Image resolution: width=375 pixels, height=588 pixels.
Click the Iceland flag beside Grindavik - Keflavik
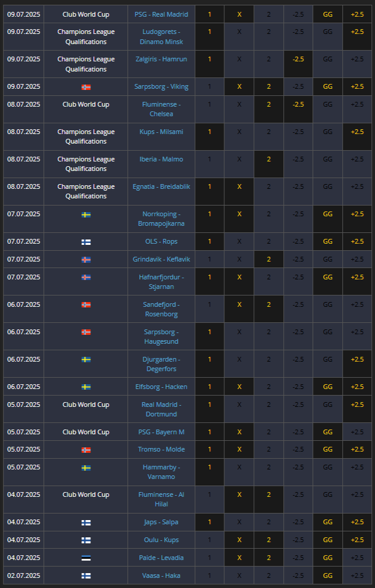(86, 260)
